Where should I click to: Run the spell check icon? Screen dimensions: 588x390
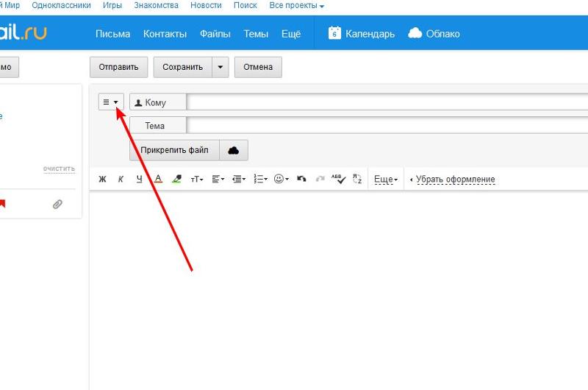tap(338, 179)
